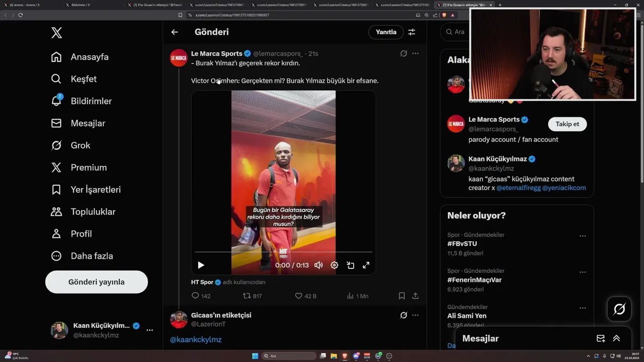This screenshot has width=644, height=362.
Task: Click Grok icon on Le Marca Sports post
Action: coord(404,53)
